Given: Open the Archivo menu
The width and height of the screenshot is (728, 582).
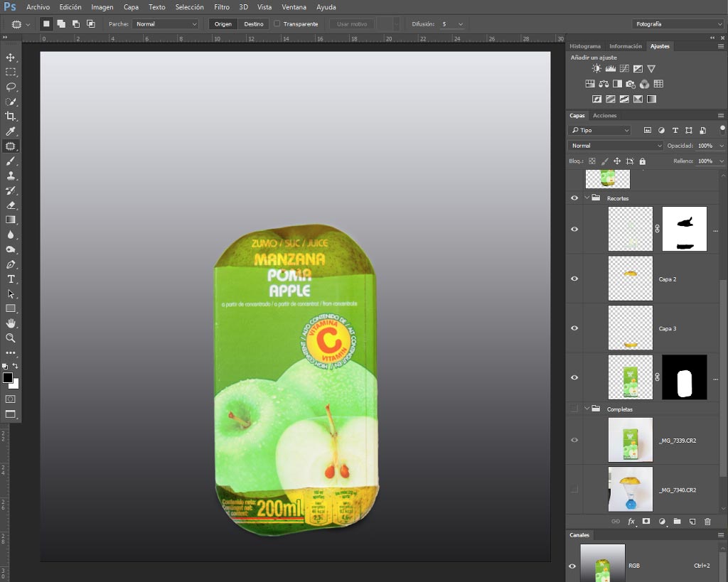Looking at the screenshot, I should [38, 7].
